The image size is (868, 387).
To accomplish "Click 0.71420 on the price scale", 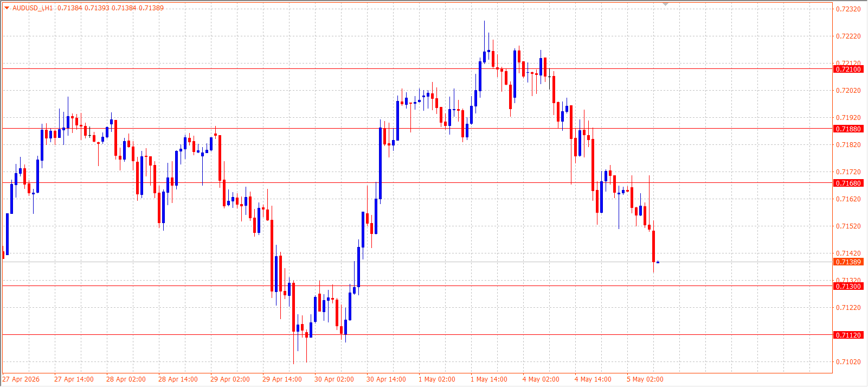I will pyautogui.click(x=848, y=253).
